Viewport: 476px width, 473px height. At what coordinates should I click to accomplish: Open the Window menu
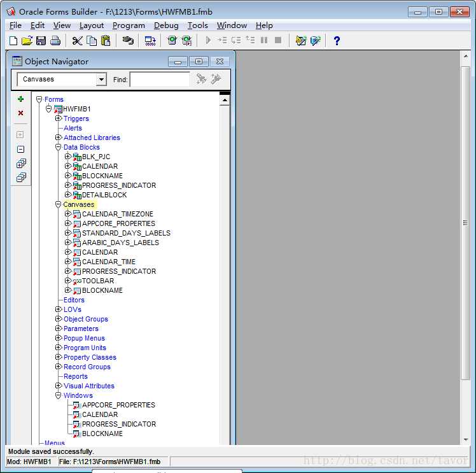[x=232, y=25]
